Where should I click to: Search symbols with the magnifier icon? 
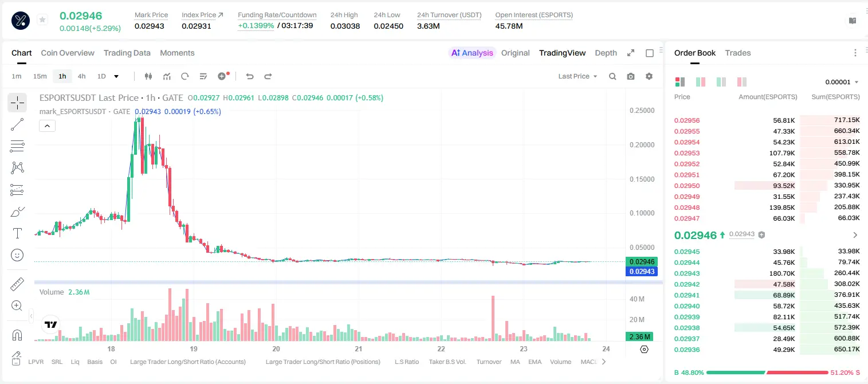click(612, 76)
